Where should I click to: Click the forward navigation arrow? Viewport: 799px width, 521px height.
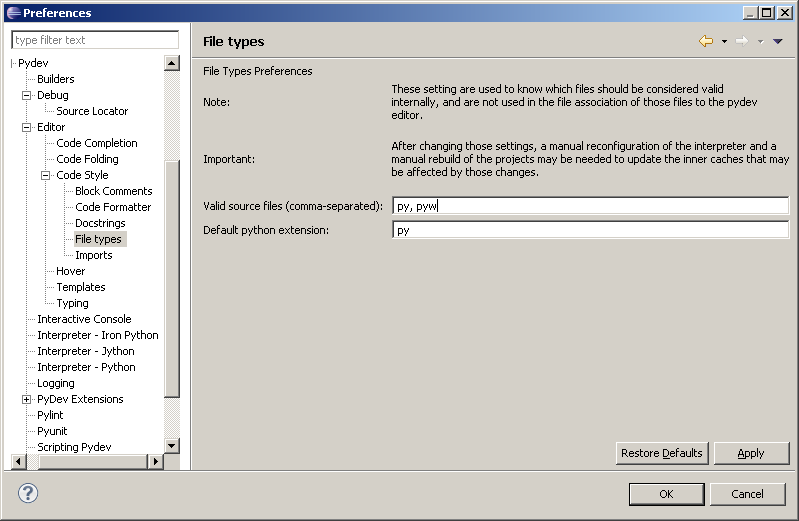point(742,41)
